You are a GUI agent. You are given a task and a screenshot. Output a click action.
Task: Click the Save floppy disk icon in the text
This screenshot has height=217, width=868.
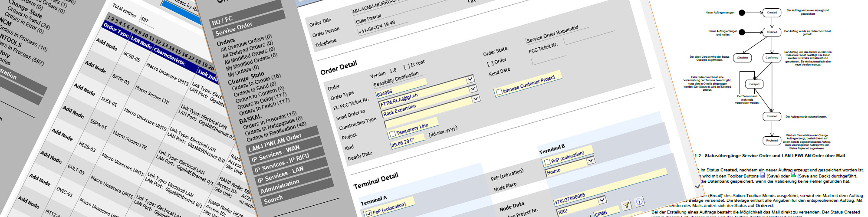tap(762, 175)
